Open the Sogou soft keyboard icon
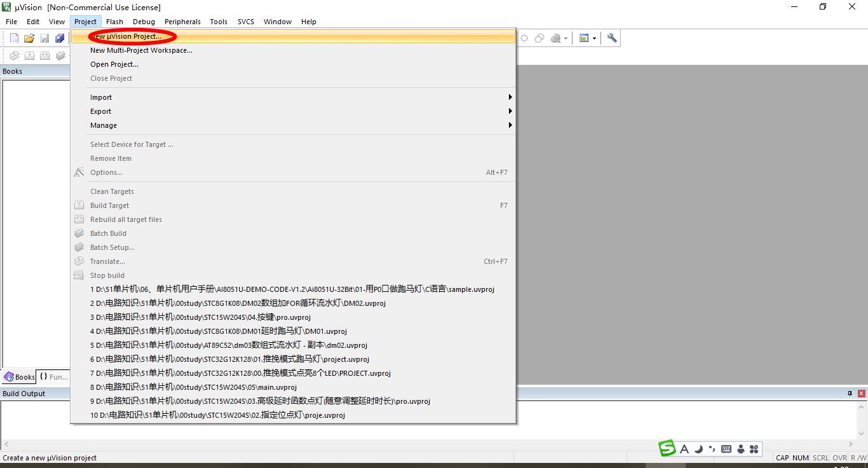 [726, 449]
